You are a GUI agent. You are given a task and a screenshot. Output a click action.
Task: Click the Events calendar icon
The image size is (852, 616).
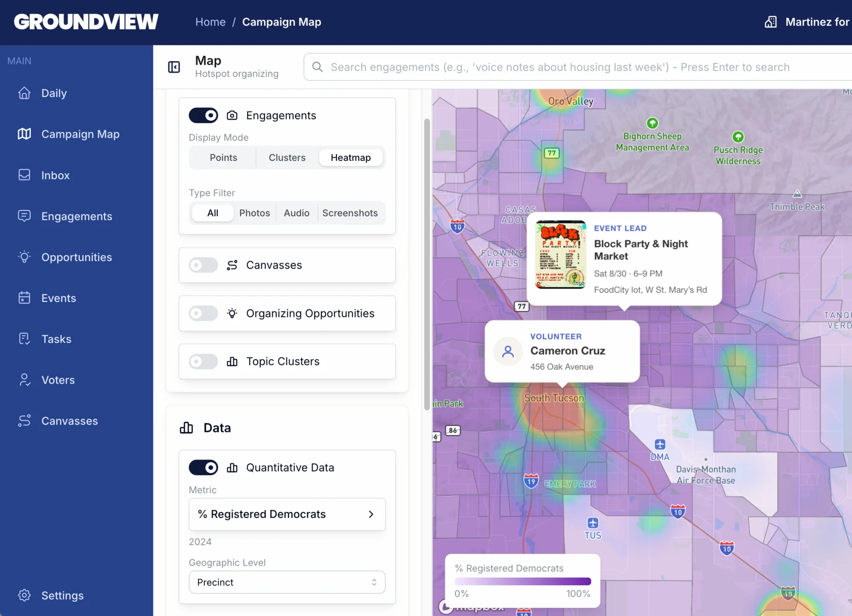point(24,298)
